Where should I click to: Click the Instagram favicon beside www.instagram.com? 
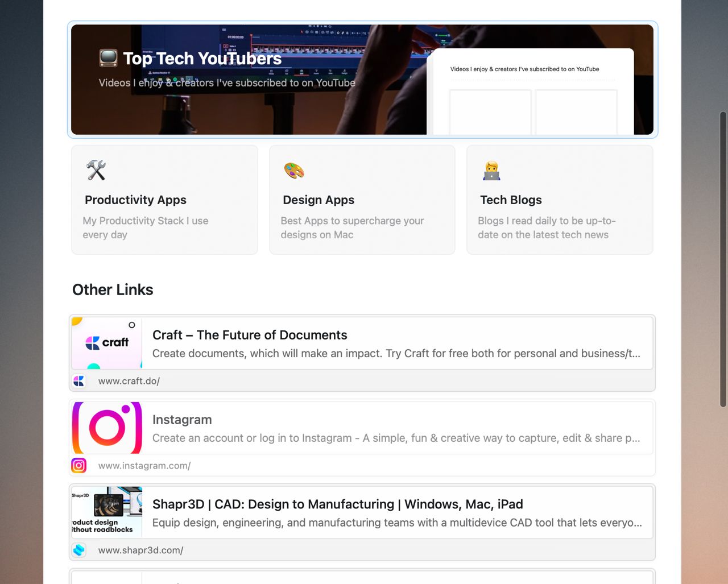coord(79,466)
